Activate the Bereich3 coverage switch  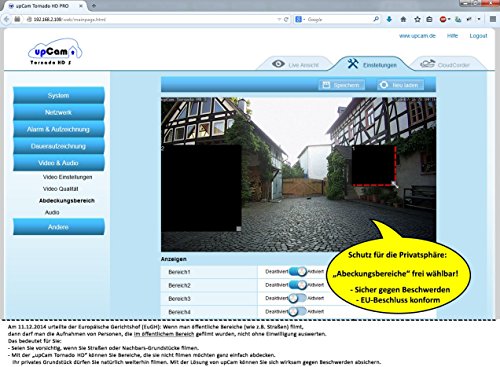pos(297,298)
